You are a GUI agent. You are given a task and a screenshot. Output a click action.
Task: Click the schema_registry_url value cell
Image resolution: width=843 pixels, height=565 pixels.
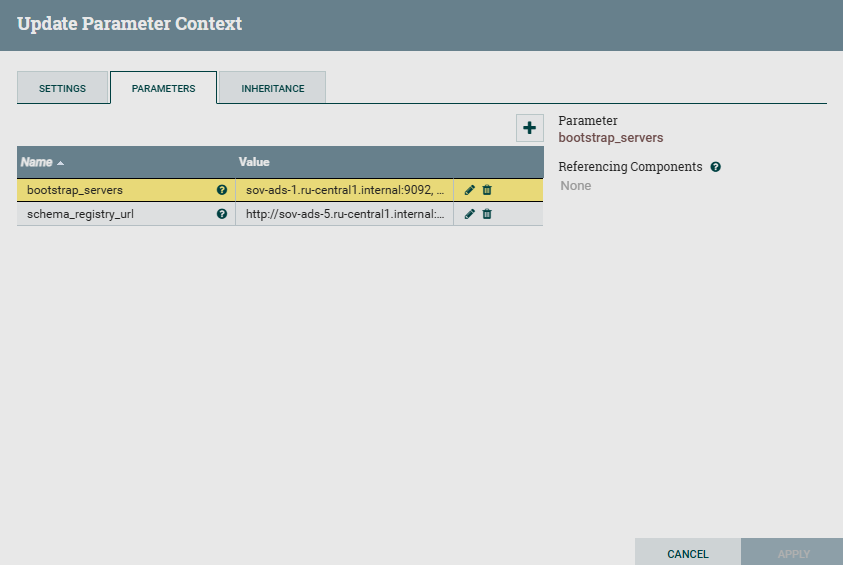pyautogui.click(x=344, y=214)
